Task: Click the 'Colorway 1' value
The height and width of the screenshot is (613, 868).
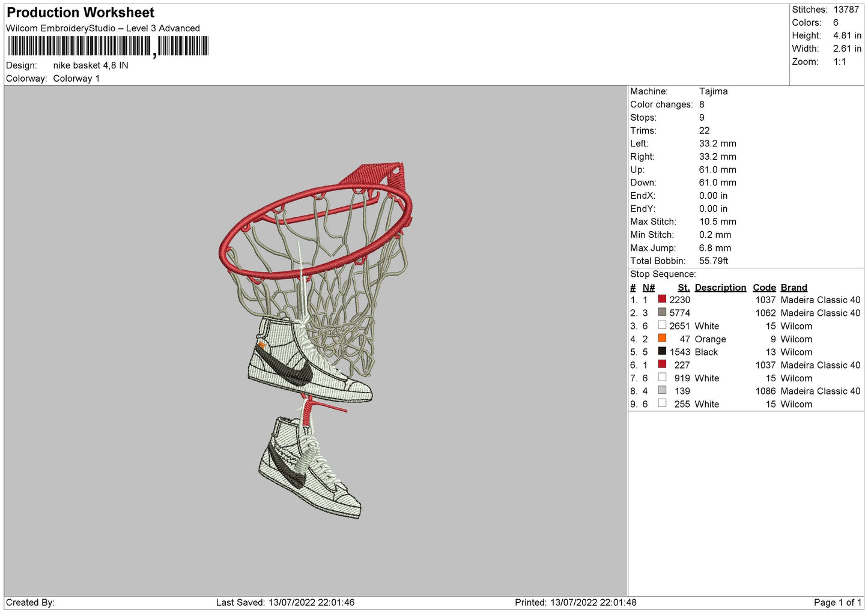Action: click(76, 79)
